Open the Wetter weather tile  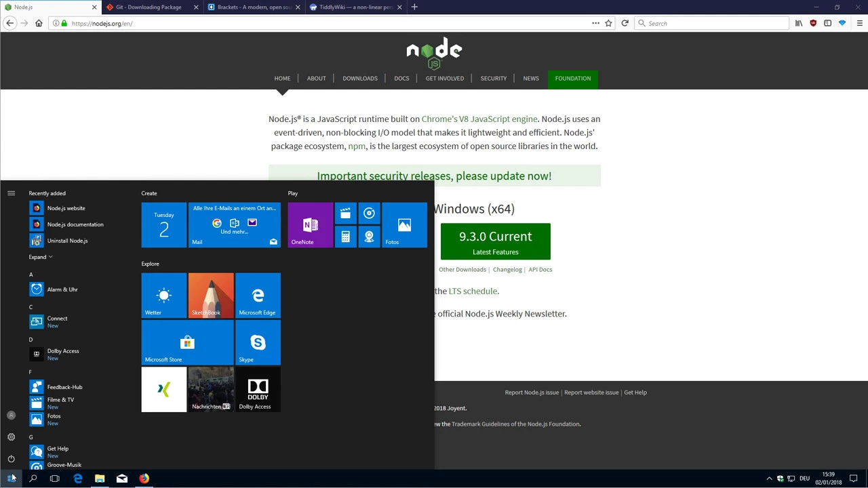(163, 296)
